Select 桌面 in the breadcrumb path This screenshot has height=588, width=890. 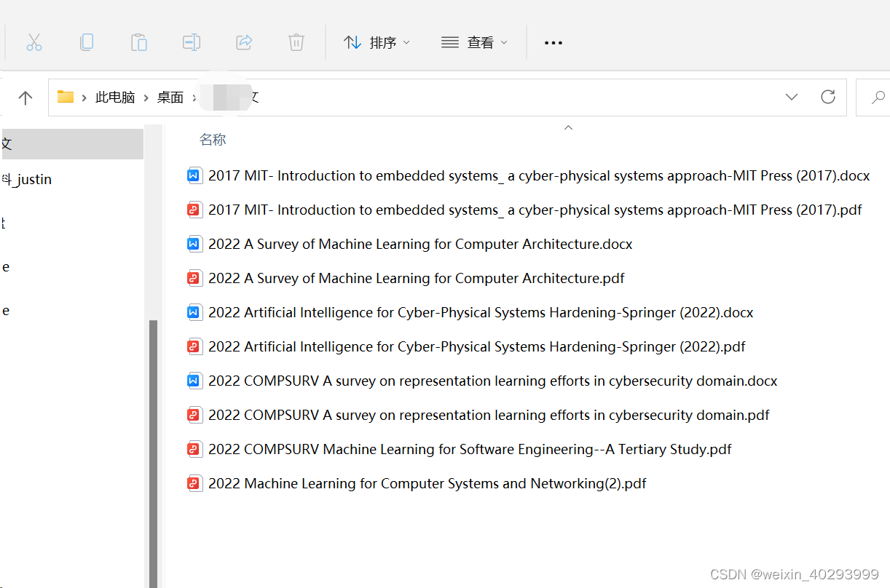click(170, 98)
